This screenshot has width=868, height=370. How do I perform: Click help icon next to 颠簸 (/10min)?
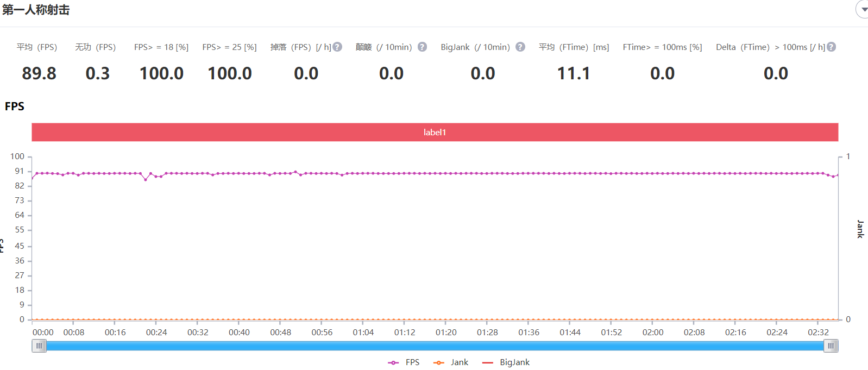click(x=422, y=47)
